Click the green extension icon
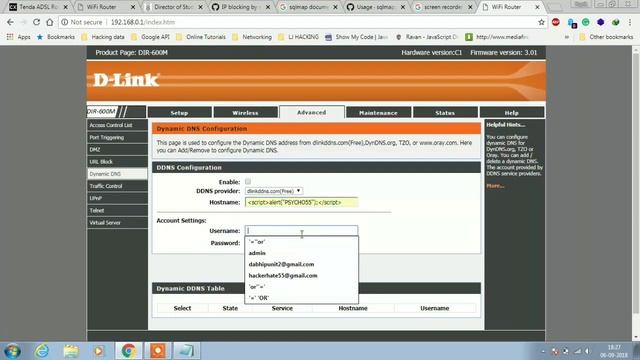Image resolution: width=640 pixels, height=360 pixels. [x=586, y=22]
